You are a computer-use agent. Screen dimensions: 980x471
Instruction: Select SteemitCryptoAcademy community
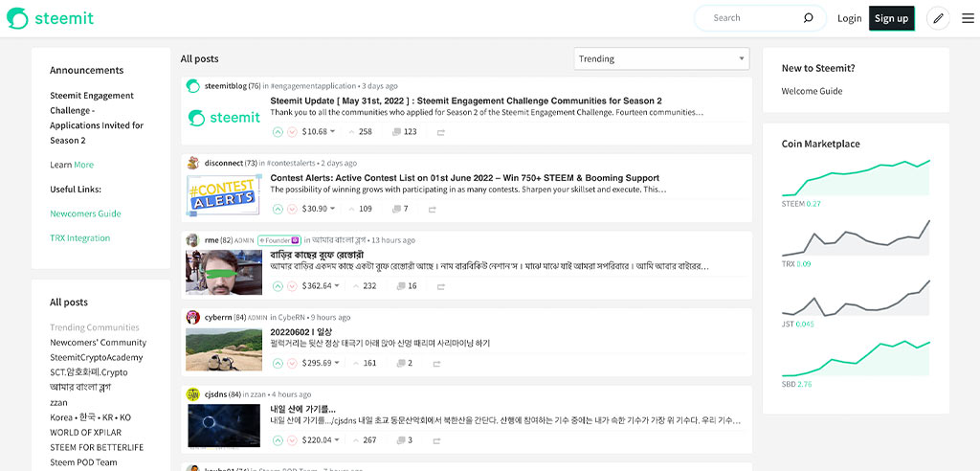97,357
